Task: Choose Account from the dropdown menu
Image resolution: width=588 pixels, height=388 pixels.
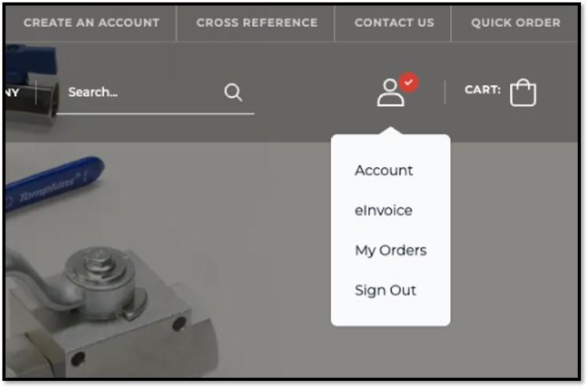Action: [x=384, y=170]
